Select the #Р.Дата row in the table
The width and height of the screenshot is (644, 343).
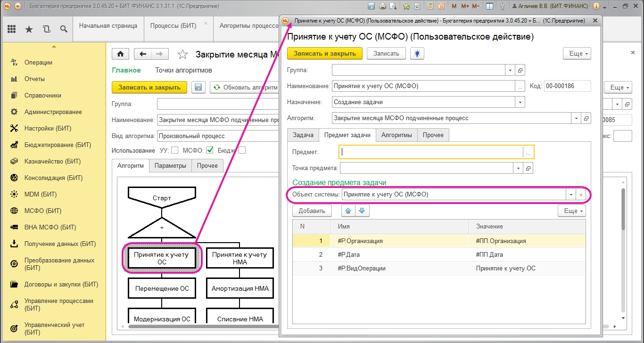coord(439,254)
